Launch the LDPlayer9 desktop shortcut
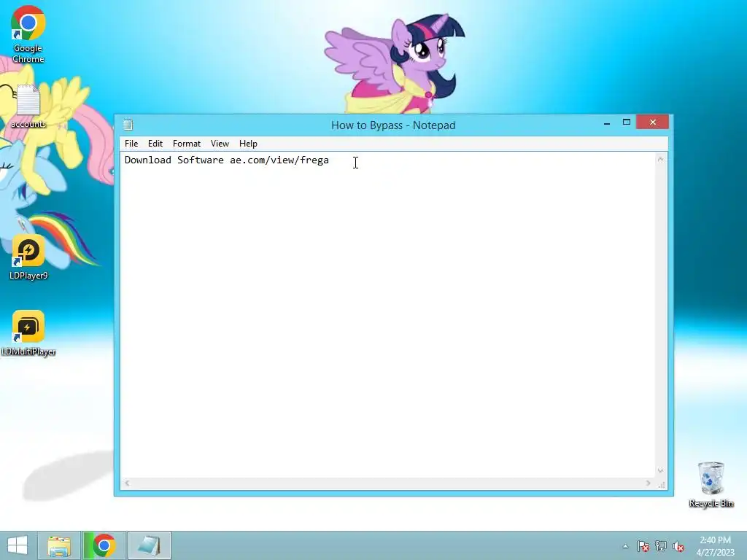Image resolution: width=747 pixels, height=560 pixels. pyautogui.click(x=28, y=257)
